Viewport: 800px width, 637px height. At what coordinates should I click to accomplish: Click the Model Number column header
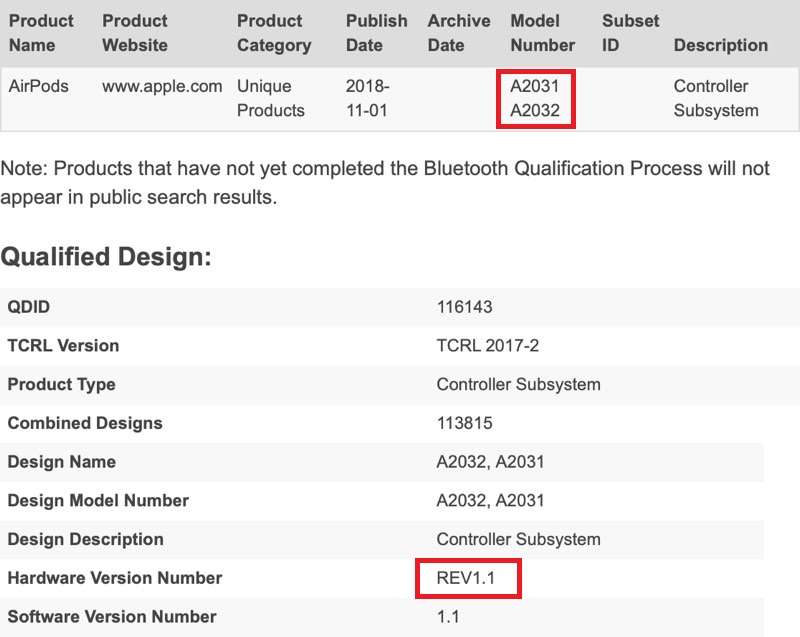542,33
